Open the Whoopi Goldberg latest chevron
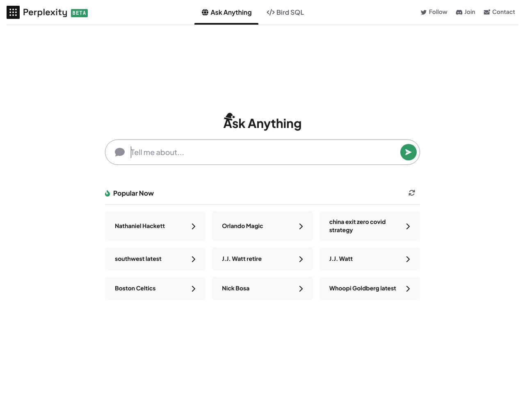This screenshot has height=420, width=525. (408, 289)
